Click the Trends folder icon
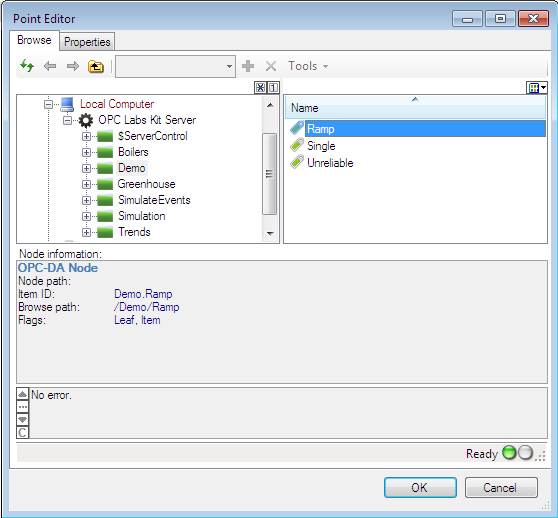The height and width of the screenshot is (518, 558). (x=105, y=233)
